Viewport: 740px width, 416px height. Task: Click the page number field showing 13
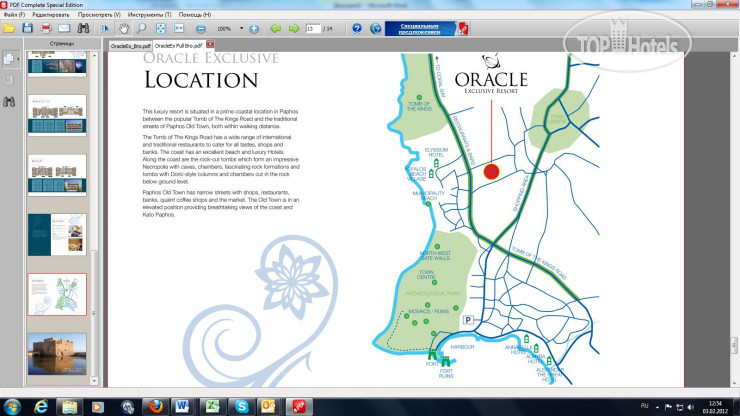coord(312,29)
